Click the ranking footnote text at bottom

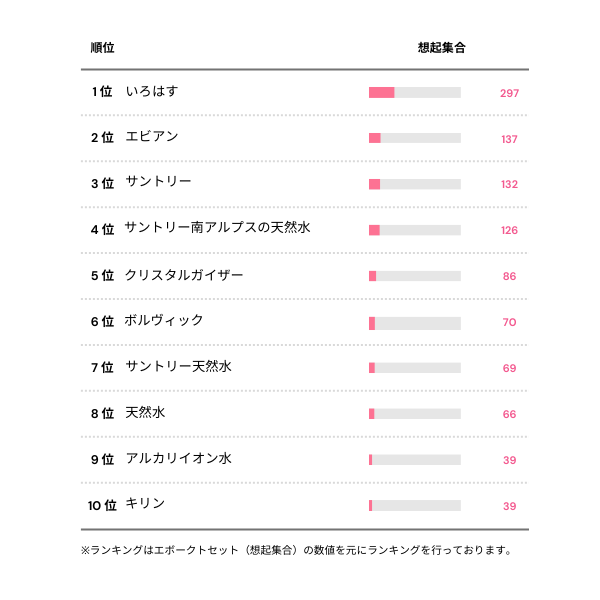click(296, 550)
